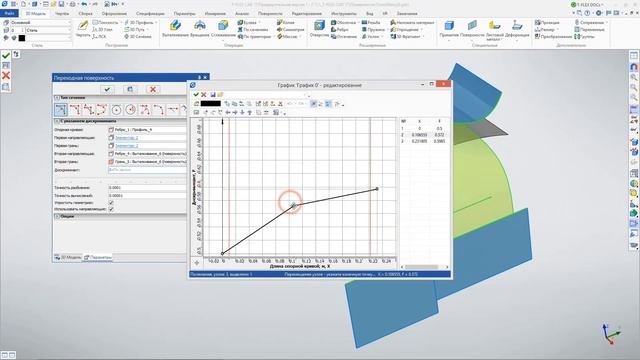Cancel with red X in left toolbar

coord(6,76)
